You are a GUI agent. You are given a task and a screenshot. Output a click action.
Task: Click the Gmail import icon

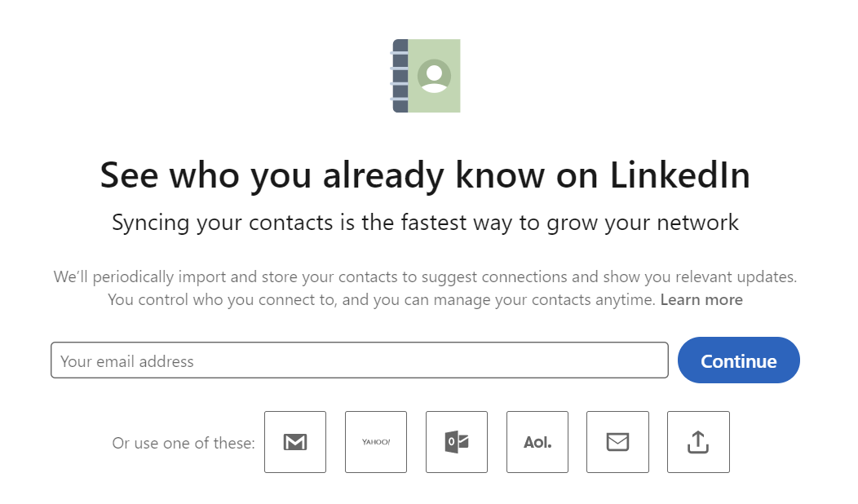[295, 442]
